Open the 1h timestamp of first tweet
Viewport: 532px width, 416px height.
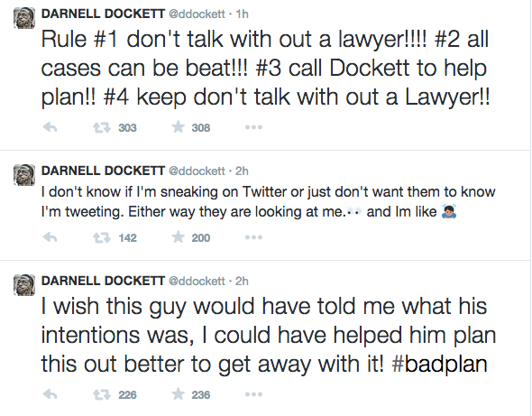[242, 14]
